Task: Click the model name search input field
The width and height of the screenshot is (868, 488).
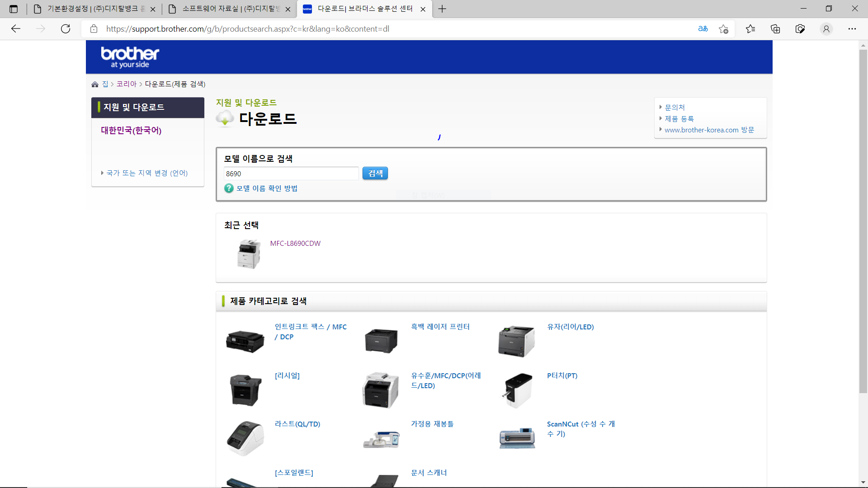Action: [x=291, y=174]
